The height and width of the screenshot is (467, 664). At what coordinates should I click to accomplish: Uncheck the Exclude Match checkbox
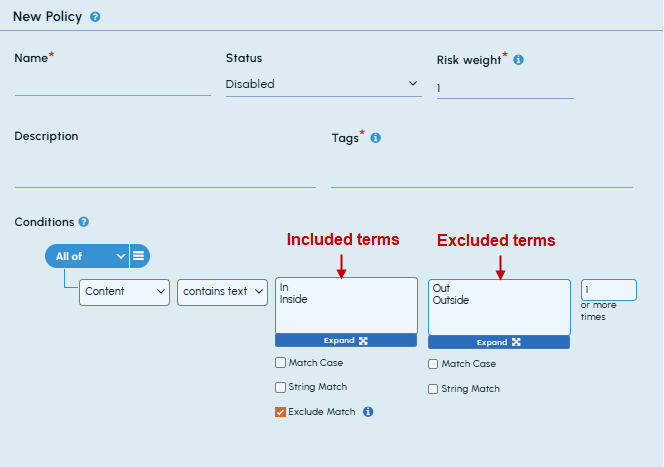coord(280,412)
